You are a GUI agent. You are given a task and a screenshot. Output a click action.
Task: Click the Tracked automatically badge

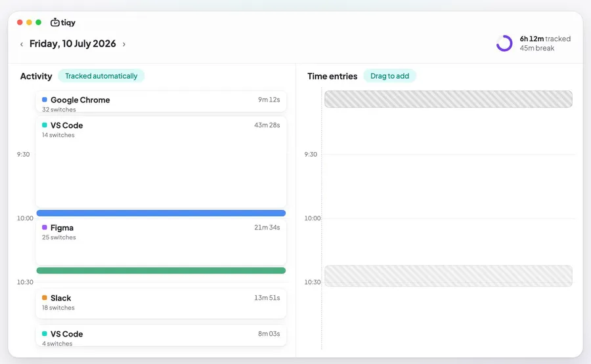pos(101,76)
